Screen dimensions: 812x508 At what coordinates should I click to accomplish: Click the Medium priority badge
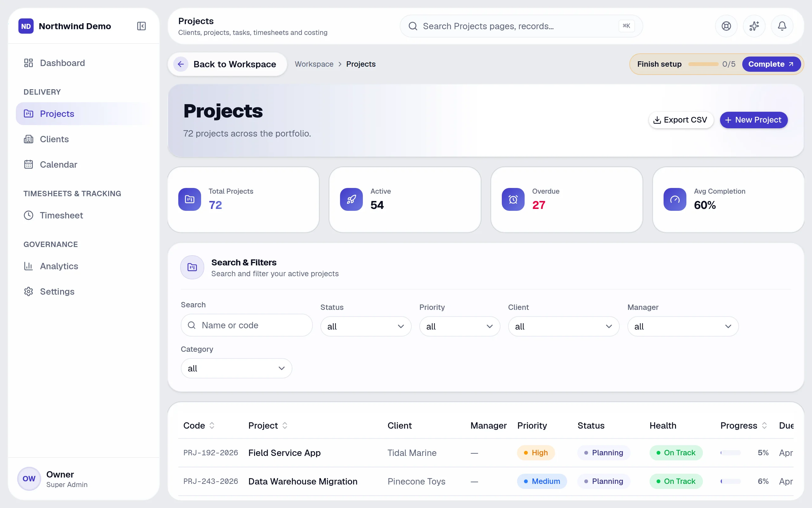pos(542,481)
